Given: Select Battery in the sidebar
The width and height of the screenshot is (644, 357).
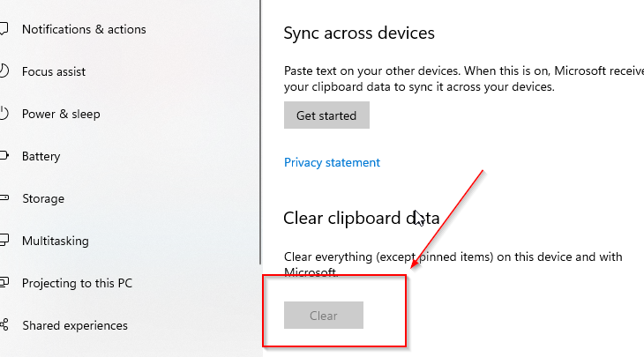Looking at the screenshot, I should (41, 156).
